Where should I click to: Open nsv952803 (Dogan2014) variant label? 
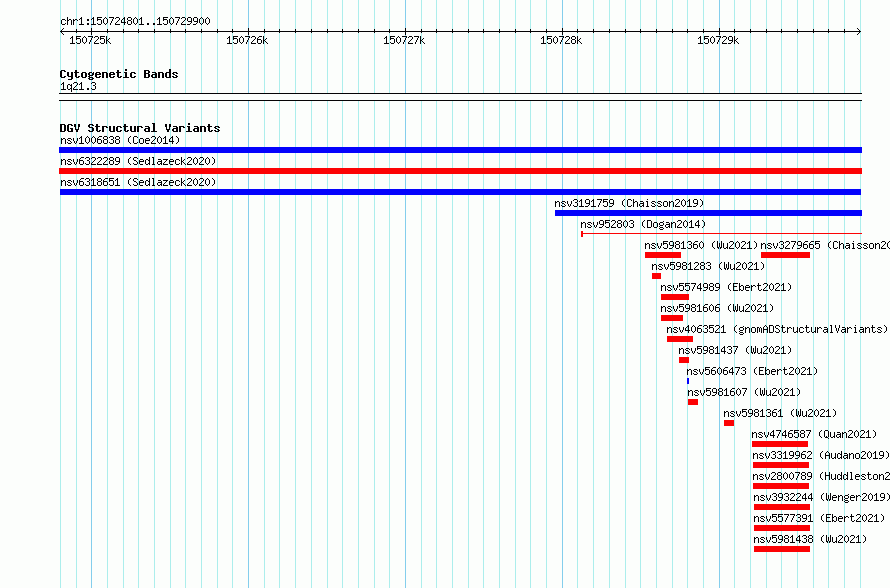point(643,224)
